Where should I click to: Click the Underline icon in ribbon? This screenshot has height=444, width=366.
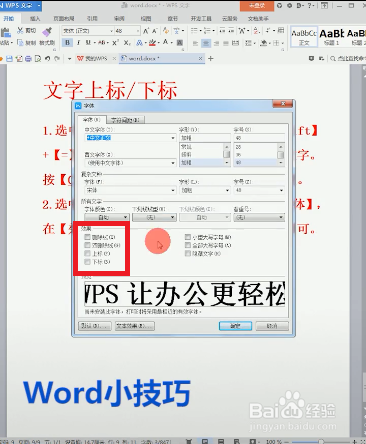(x=88, y=43)
